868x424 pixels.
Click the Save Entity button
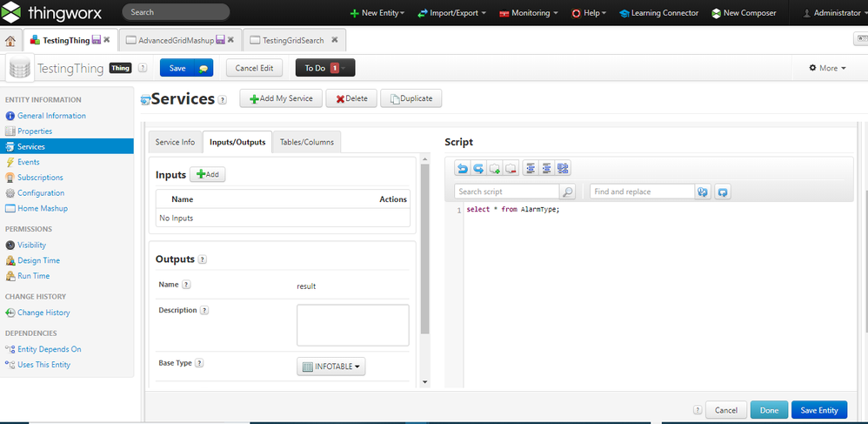click(x=818, y=410)
